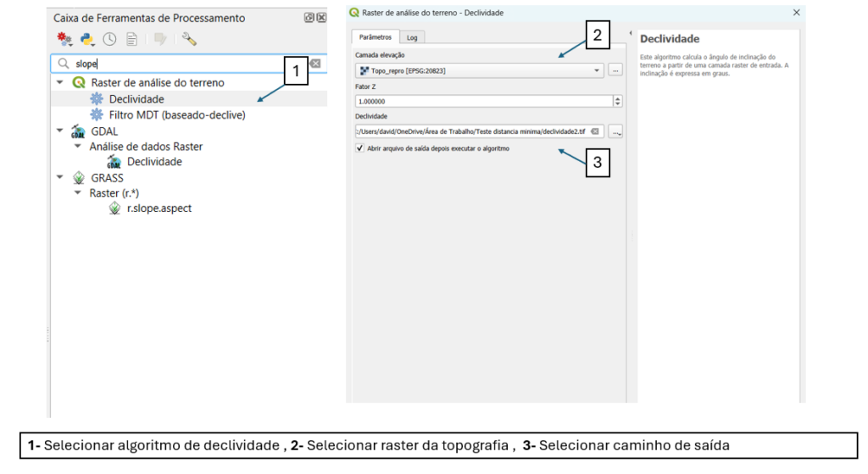The width and height of the screenshot is (868, 474).
Task: Collapse the GDAL provider group
Action: click(60, 131)
